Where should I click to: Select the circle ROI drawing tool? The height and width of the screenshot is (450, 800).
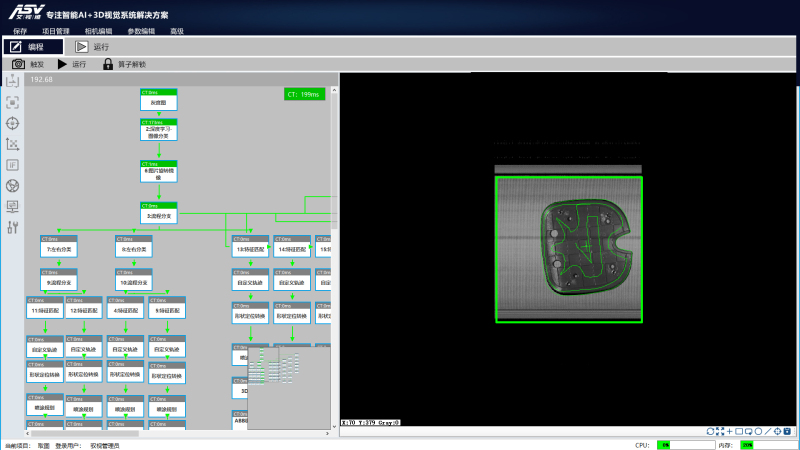[x=758, y=431]
